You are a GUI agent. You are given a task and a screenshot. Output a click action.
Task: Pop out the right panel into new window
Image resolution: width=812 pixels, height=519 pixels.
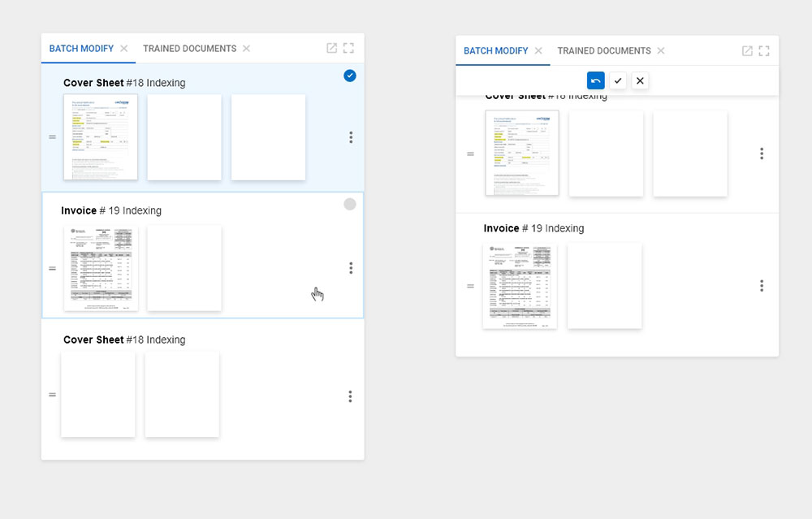point(747,51)
